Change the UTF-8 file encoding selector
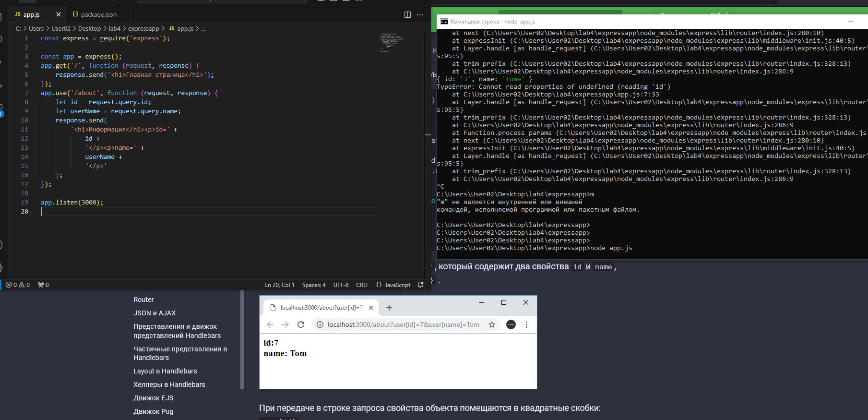The height and width of the screenshot is (420, 868). [341, 285]
